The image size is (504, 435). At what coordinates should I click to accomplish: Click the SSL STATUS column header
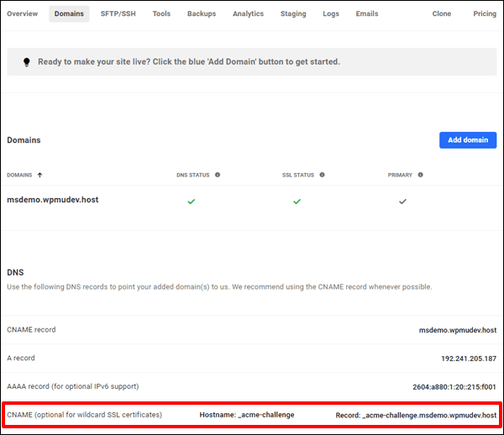click(x=298, y=176)
